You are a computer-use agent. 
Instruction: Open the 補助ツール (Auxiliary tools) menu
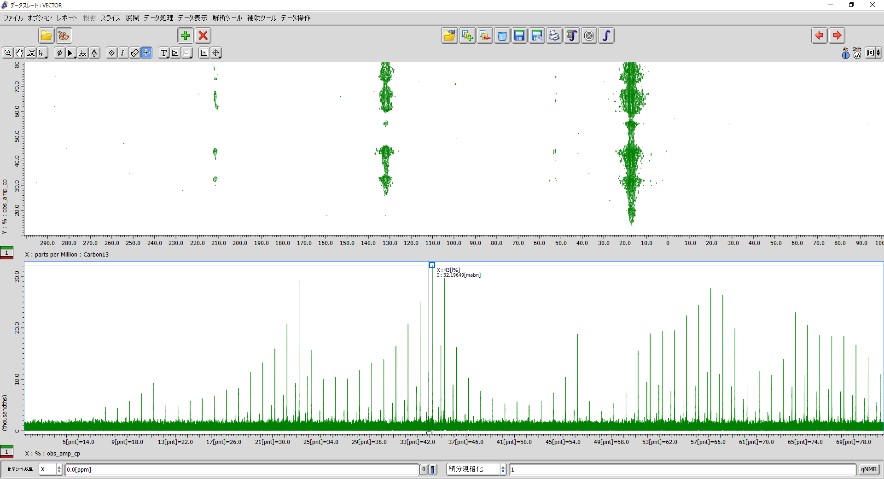tap(262, 18)
